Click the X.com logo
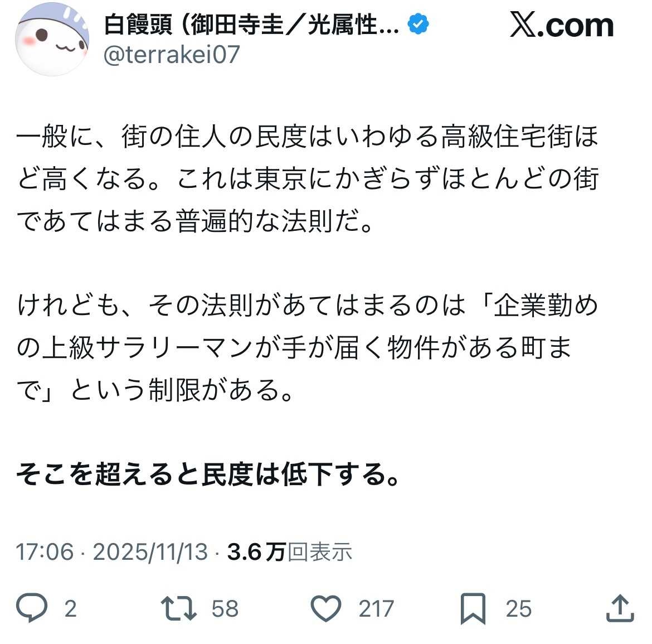This screenshot has height=644, width=652. pos(562,25)
